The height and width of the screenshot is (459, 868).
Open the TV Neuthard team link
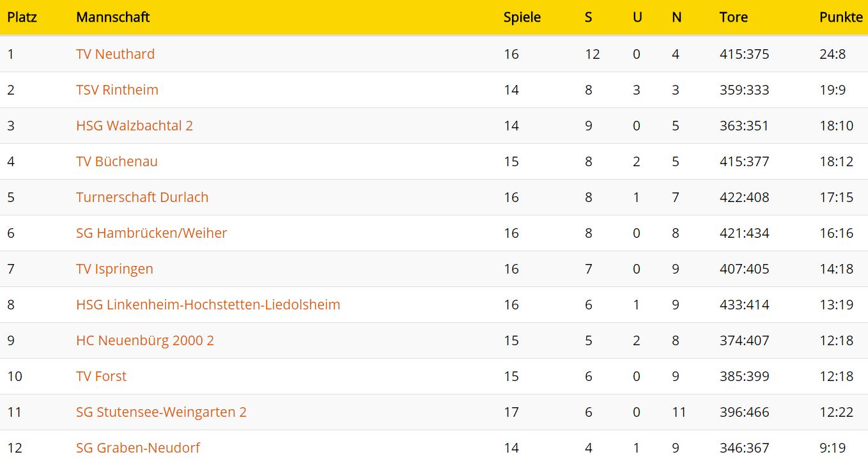pos(115,54)
